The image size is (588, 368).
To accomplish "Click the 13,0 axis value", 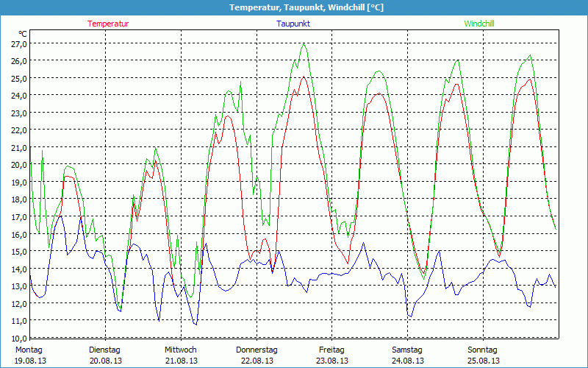I will [18, 286].
